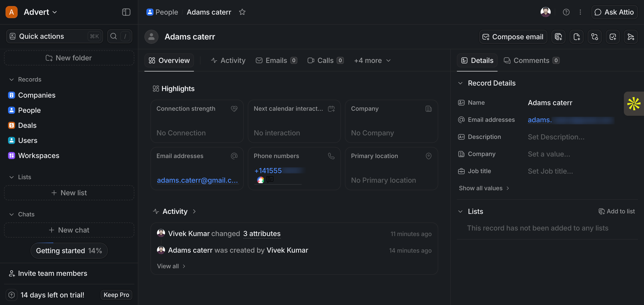Switch to the Comments tab

tap(531, 60)
